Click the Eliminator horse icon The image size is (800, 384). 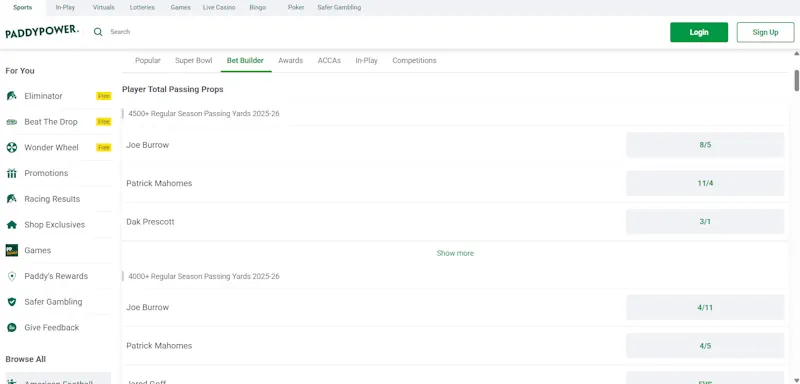(x=11, y=96)
